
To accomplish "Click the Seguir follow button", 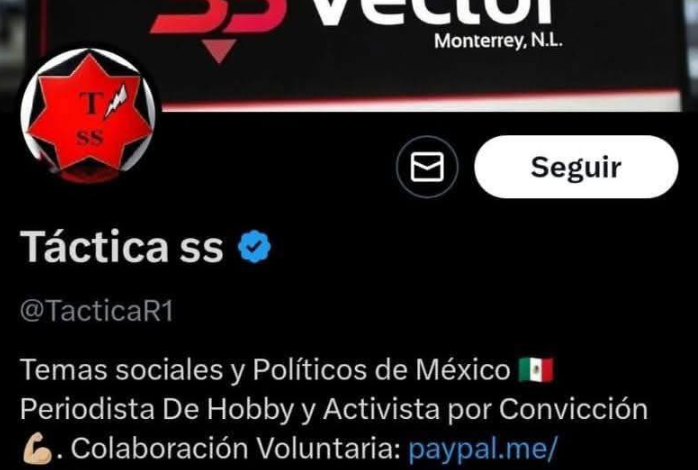I will coord(576,167).
